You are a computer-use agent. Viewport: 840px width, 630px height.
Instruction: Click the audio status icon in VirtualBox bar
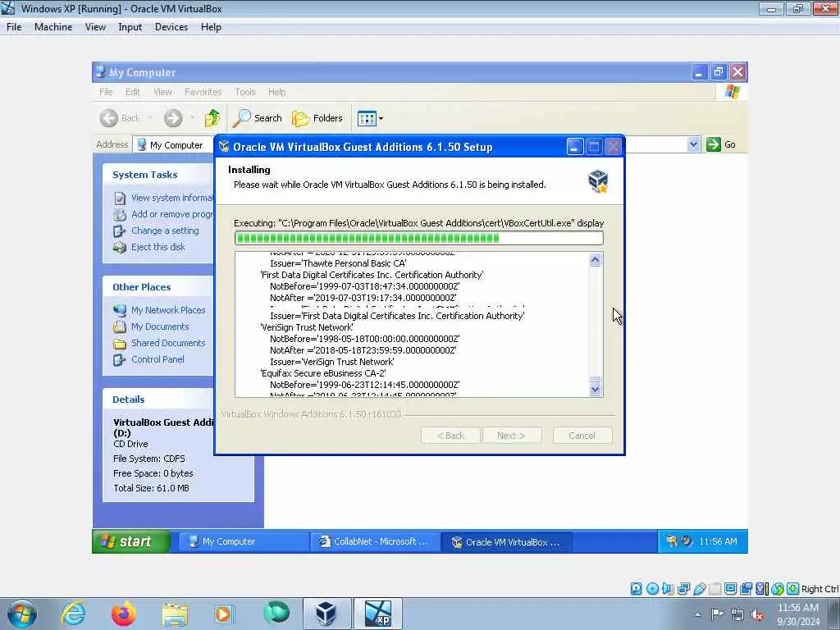tap(668, 589)
